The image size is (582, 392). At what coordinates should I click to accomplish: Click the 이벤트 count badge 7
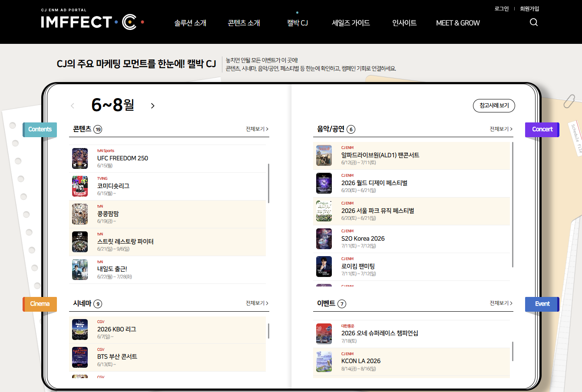(x=342, y=304)
